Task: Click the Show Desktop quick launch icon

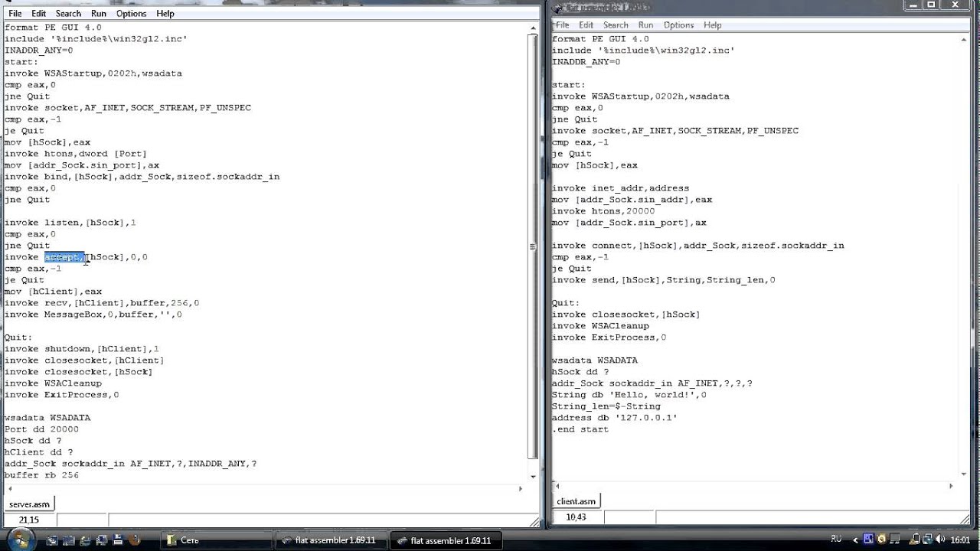Action: [52, 540]
